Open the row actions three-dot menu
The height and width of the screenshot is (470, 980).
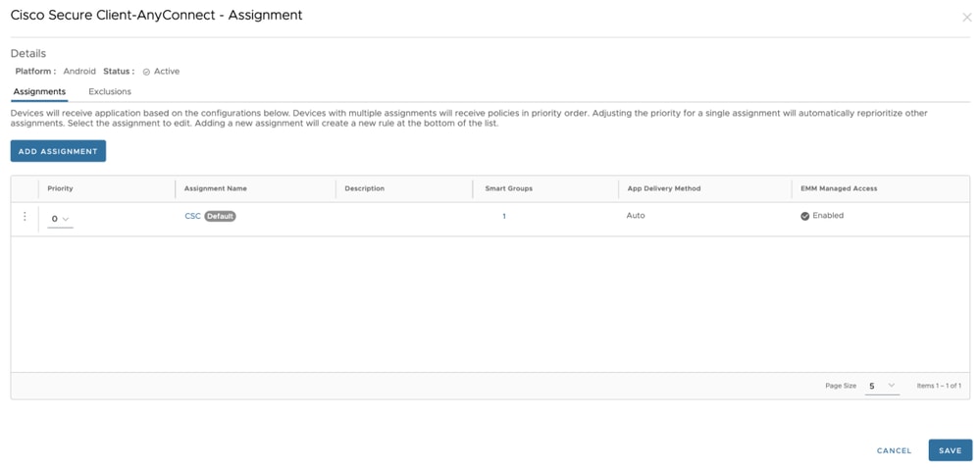point(25,217)
